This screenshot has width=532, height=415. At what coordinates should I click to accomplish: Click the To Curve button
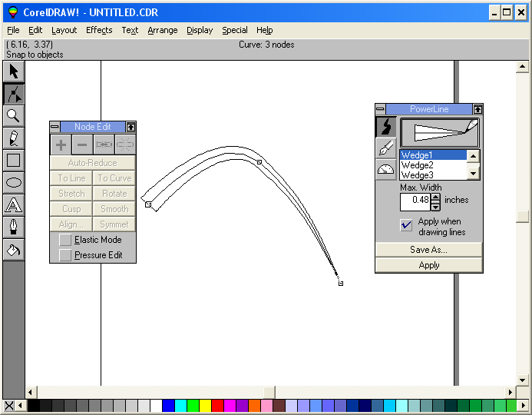[114, 178]
